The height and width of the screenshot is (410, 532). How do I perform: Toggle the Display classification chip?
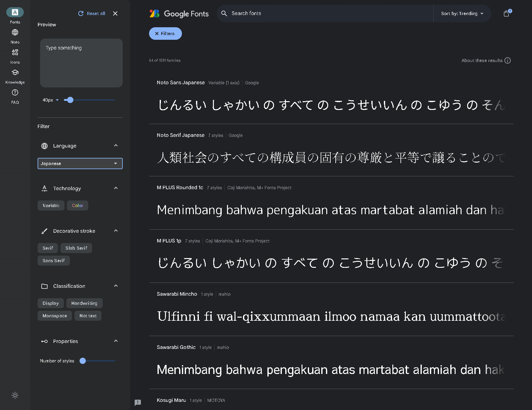point(51,303)
